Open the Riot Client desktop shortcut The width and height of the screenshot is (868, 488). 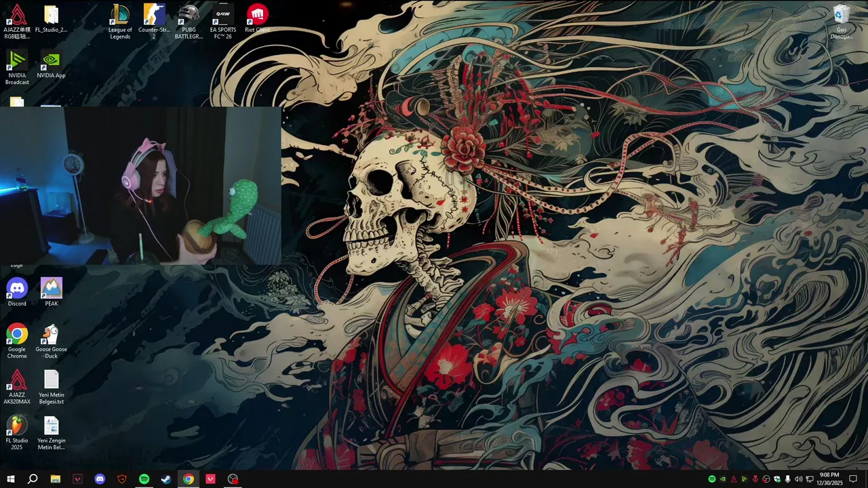pos(257,19)
